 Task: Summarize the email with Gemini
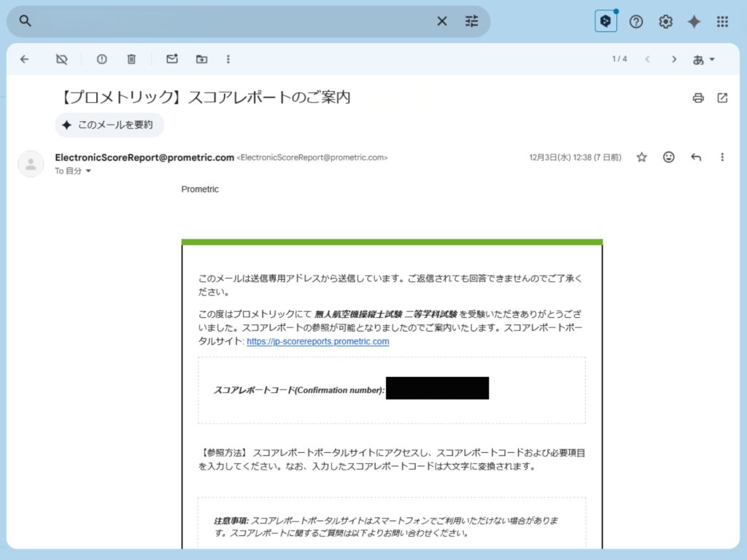click(109, 125)
